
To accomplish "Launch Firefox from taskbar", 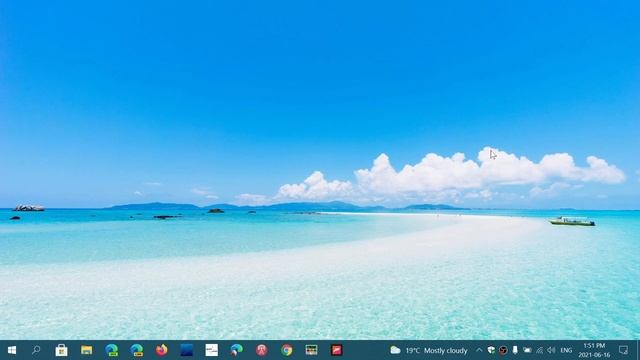I will pos(162,350).
